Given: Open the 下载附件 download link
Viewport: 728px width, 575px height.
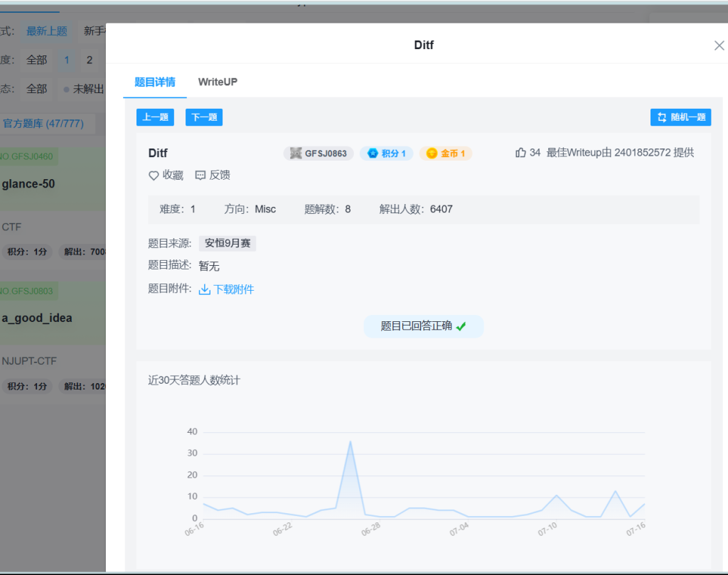Looking at the screenshot, I should pyautogui.click(x=233, y=289).
